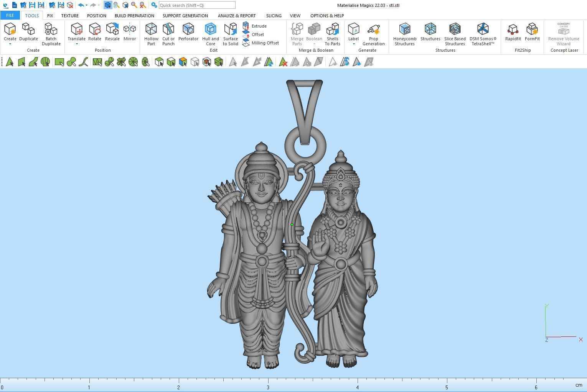Split part with Shells To Parts
The width and height of the screenshot is (587, 392).
333,34
